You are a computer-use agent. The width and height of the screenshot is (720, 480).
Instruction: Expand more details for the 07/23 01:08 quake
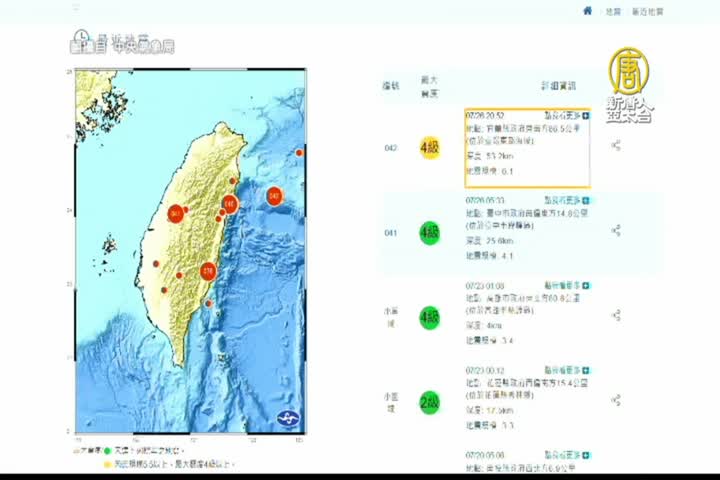566,285
